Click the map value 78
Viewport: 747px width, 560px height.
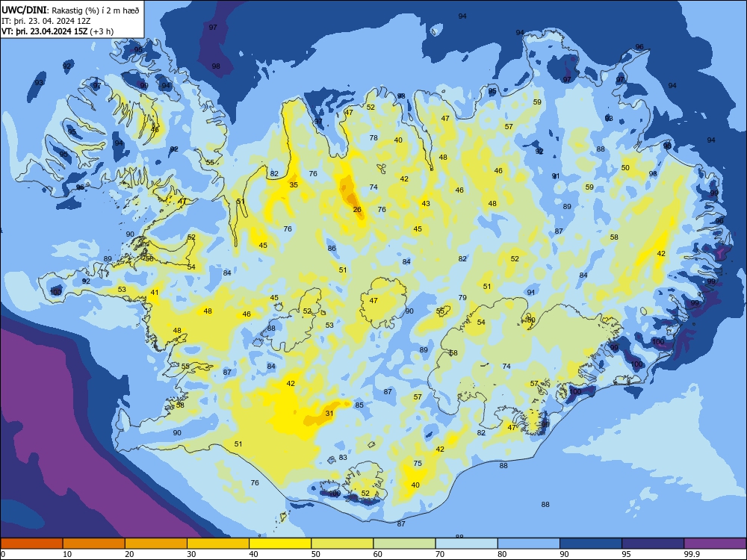373,138
